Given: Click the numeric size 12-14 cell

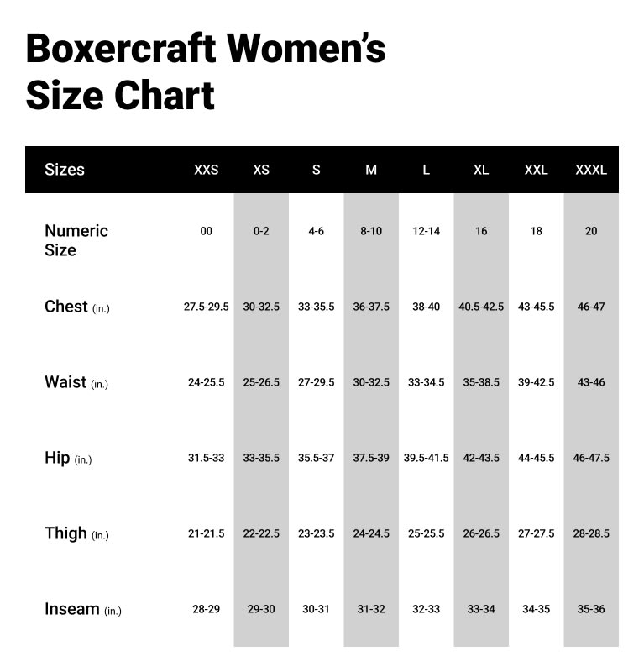Looking at the screenshot, I should [x=426, y=231].
